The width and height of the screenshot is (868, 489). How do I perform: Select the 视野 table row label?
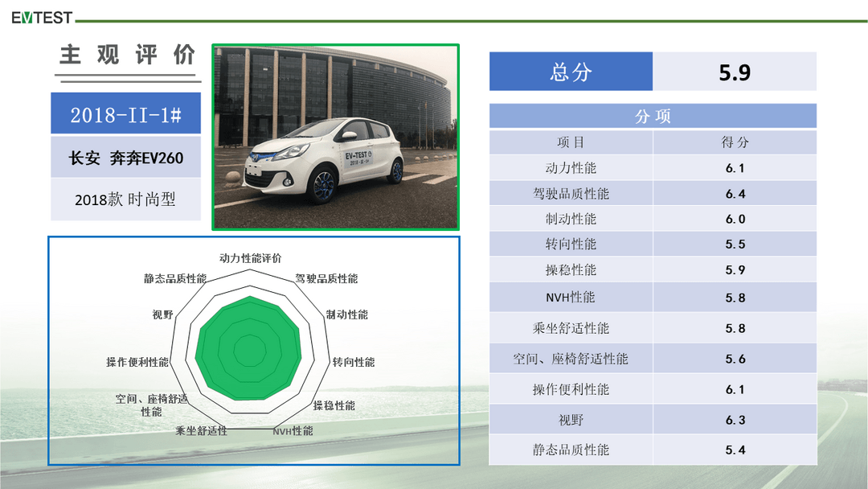tap(571, 420)
